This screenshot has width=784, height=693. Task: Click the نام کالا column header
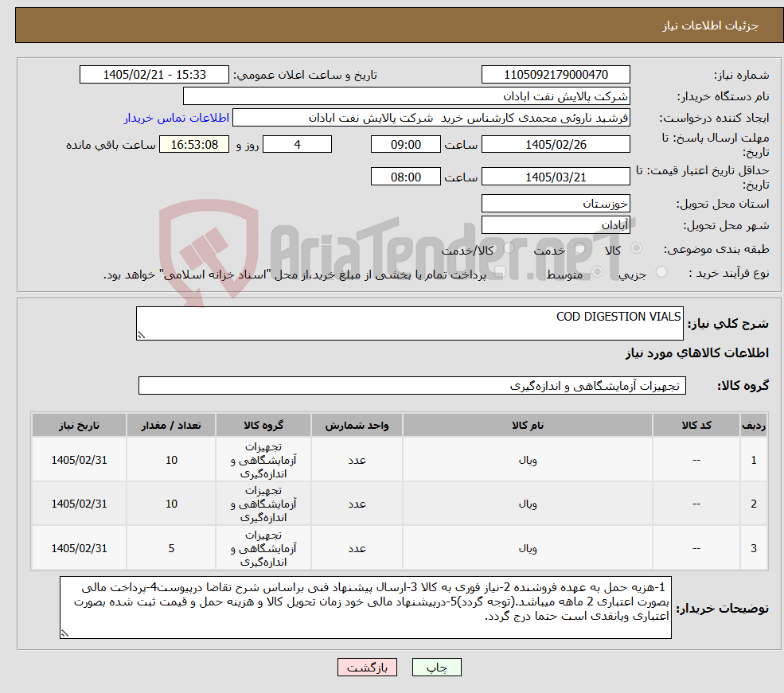[528, 425]
